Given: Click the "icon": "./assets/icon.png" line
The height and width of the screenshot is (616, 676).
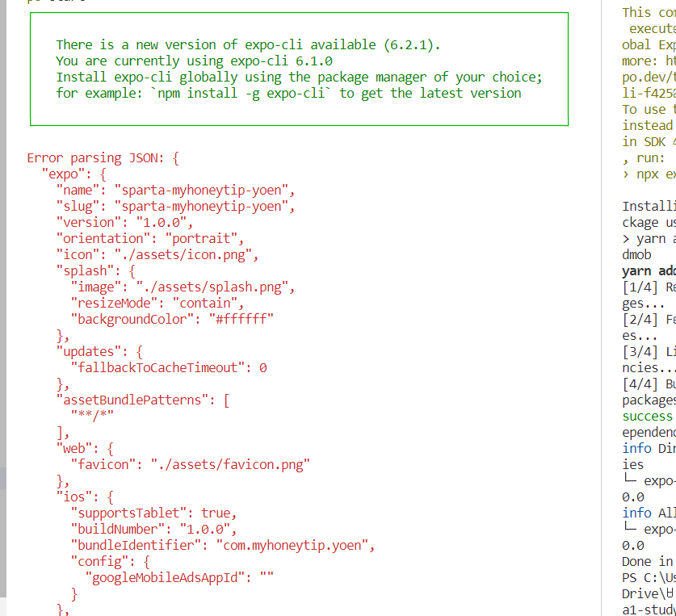Looking at the screenshot, I should 157,255.
